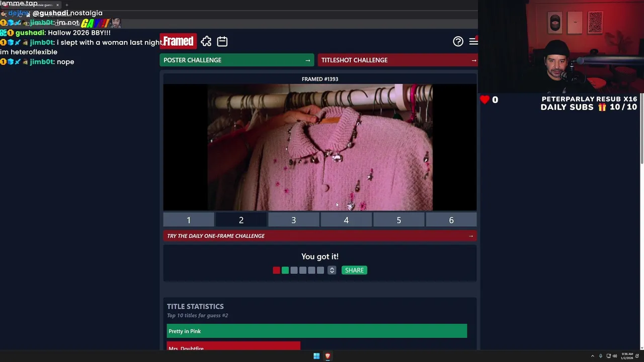Image resolution: width=644 pixels, height=362 pixels.
Task: Click the TITLE STATISTICS heading
Action: point(195,306)
